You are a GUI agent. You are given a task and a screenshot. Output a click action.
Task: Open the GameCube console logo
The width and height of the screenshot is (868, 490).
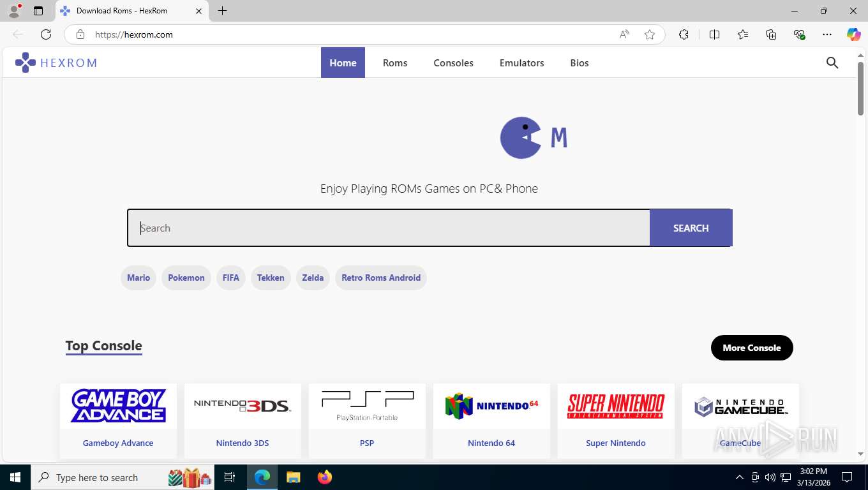click(740, 406)
